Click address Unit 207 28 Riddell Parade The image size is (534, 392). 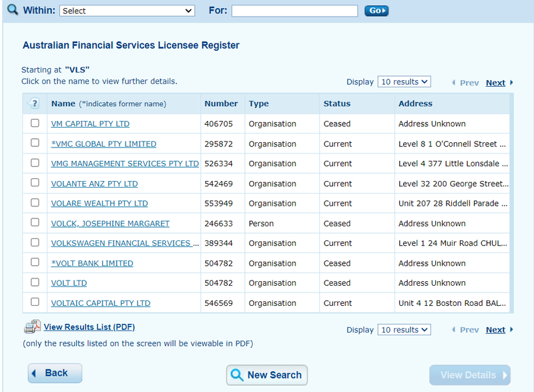pyautogui.click(x=453, y=204)
